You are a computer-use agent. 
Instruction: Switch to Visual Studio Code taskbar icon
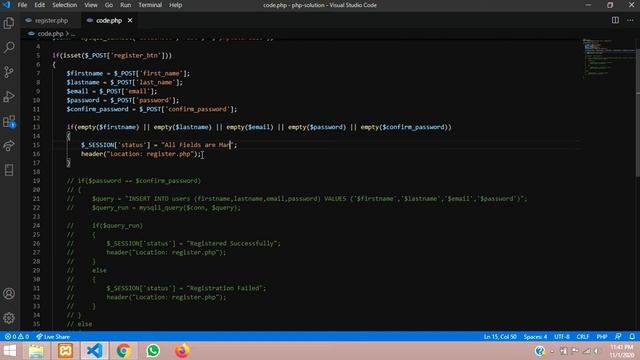click(94, 351)
